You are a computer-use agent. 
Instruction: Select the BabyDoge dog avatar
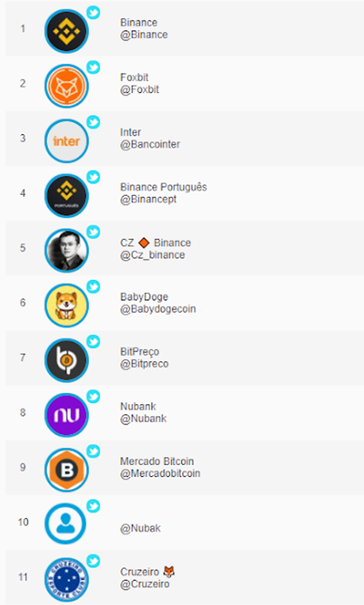pyautogui.click(x=66, y=305)
